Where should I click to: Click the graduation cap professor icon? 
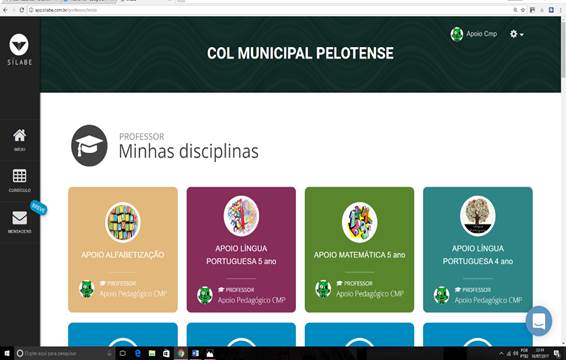(89, 146)
